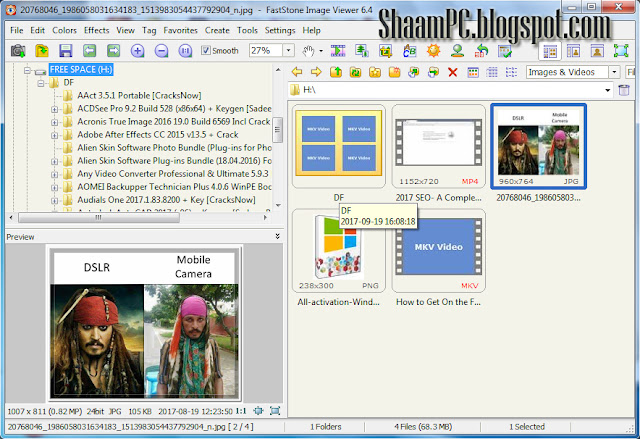Open the File menu
The width and height of the screenshot is (640, 439).
click(16, 30)
